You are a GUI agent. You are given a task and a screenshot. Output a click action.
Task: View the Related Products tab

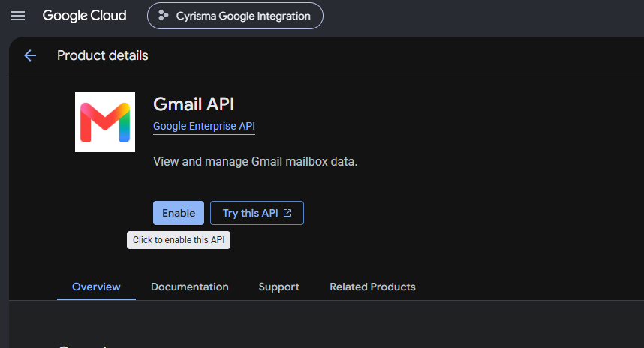pyautogui.click(x=372, y=286)
